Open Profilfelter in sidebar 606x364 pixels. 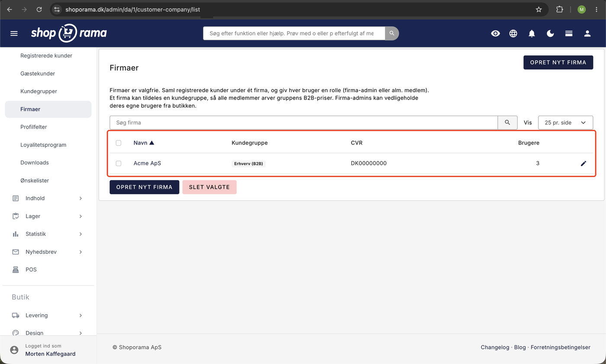[34, 127]
